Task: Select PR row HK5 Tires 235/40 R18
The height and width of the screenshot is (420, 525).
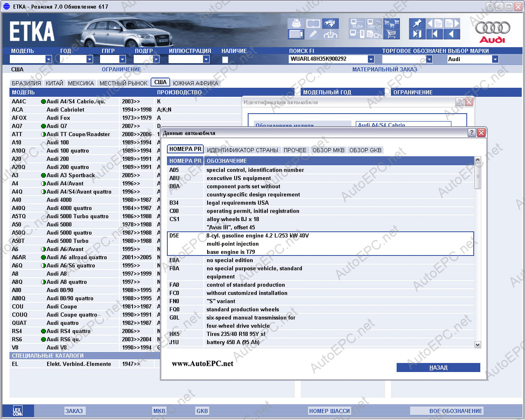Action: point(320,334)
